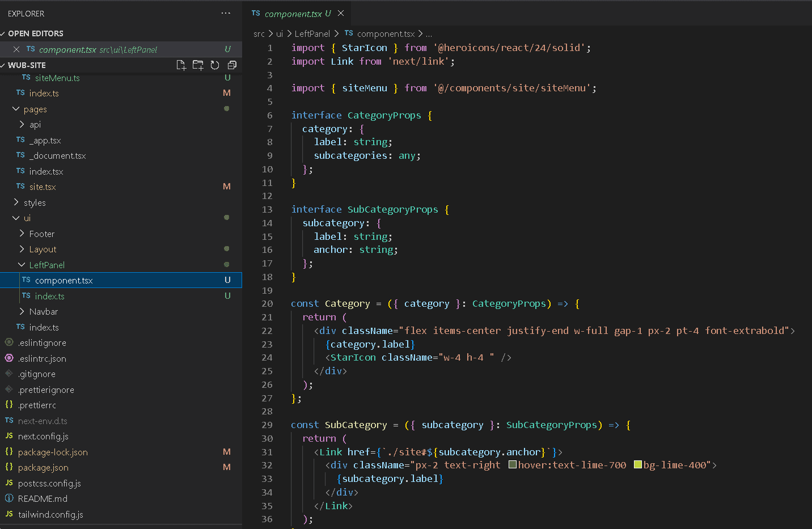
Task: Close the component.tsx editor tab
Action: [341, 13]
